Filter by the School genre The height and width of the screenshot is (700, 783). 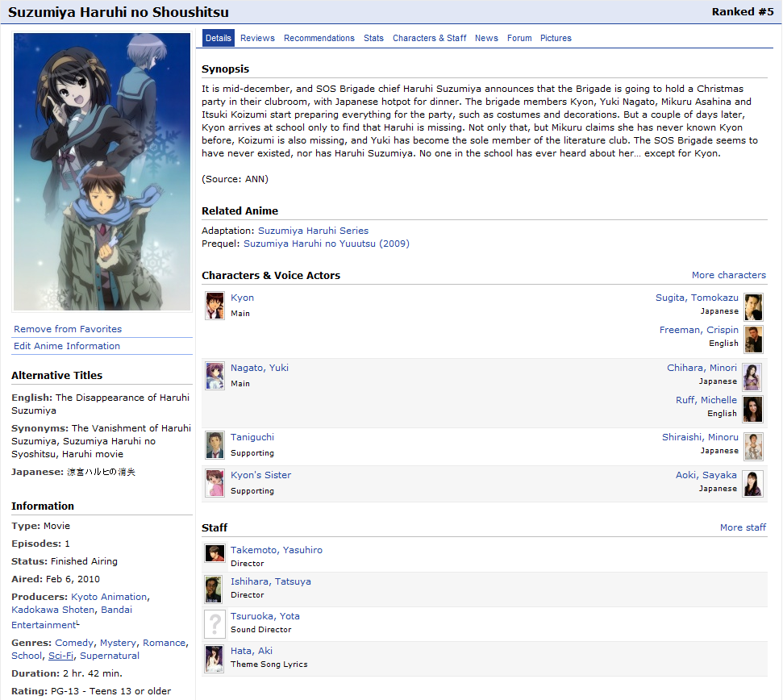pyautogui.click(x=27, y=656)
